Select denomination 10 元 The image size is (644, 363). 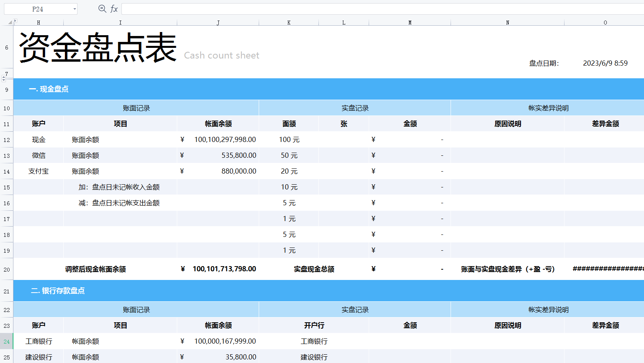pyautogui.click(x=289, y=187)
